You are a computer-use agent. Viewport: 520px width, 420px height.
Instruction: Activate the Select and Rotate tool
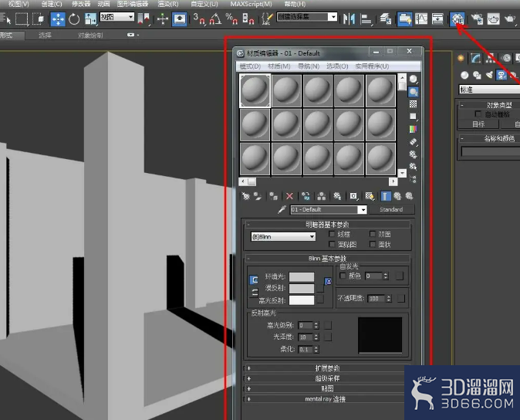[x=73, y=19]
